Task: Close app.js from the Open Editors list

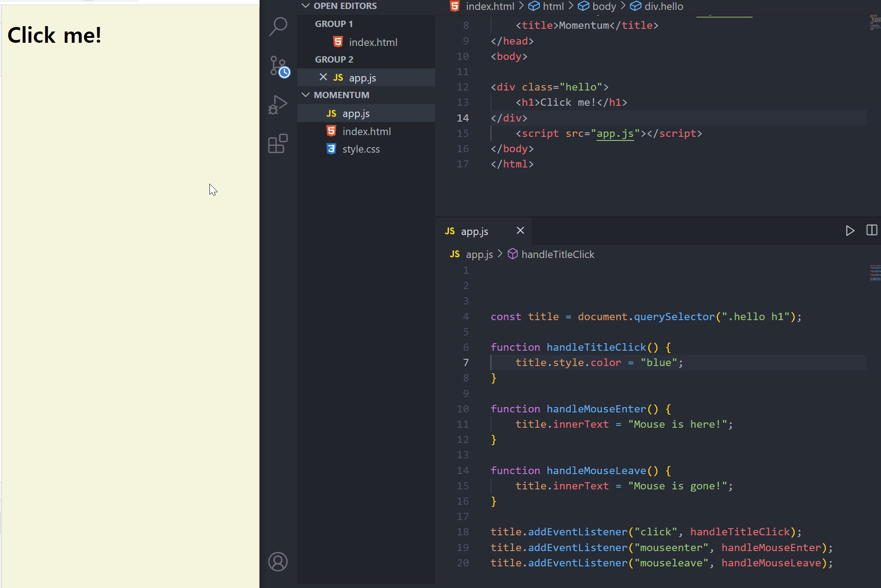Action: (323, 77)
